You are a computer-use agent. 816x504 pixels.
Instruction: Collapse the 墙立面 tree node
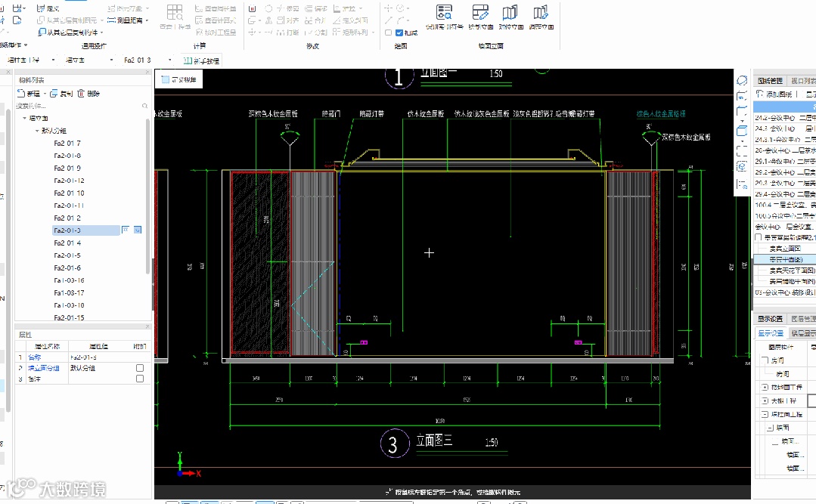pos(24,118)
